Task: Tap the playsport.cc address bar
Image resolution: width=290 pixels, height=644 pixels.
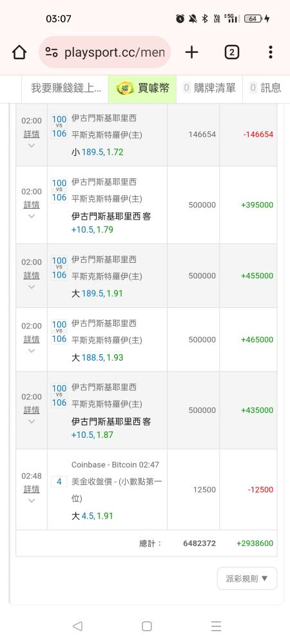Action: pyautogui.click(x=105, y=52)
